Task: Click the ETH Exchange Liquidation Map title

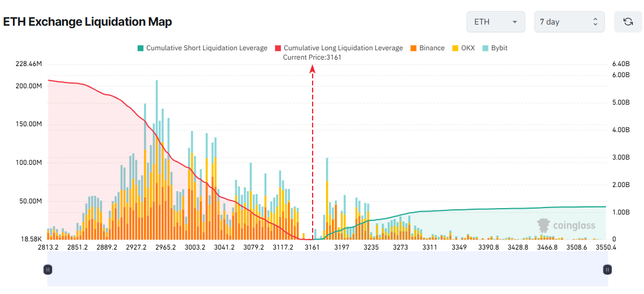Action: (x=88, y=22)
